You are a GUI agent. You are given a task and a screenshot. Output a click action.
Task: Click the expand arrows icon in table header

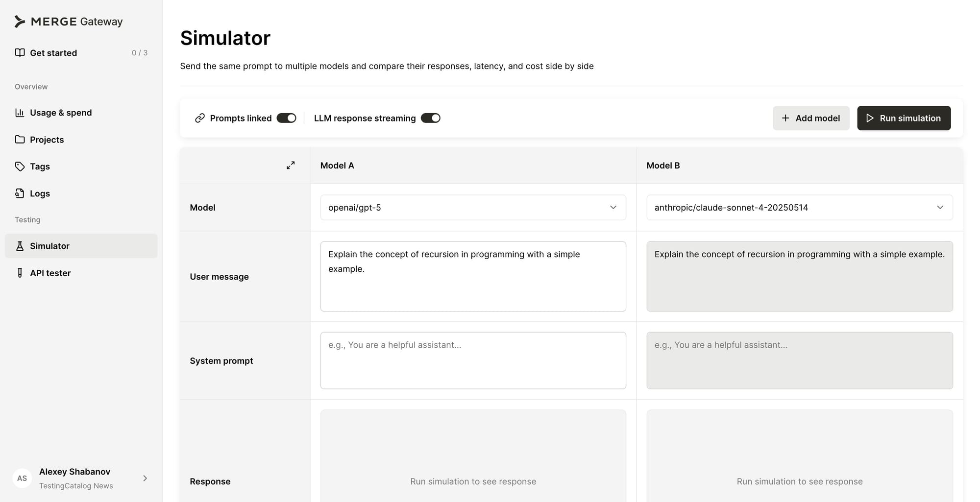pyautogui.click(x=291, y=166)
